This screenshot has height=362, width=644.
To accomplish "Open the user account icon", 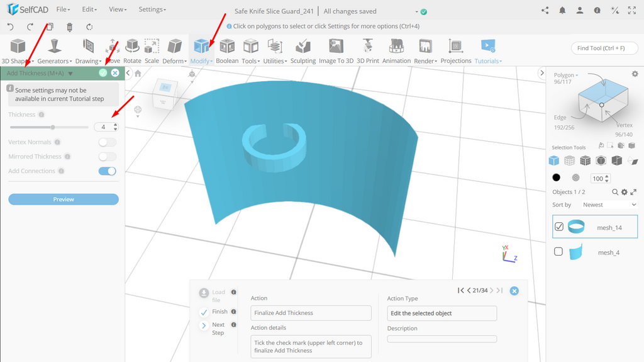I will [579, 11].
